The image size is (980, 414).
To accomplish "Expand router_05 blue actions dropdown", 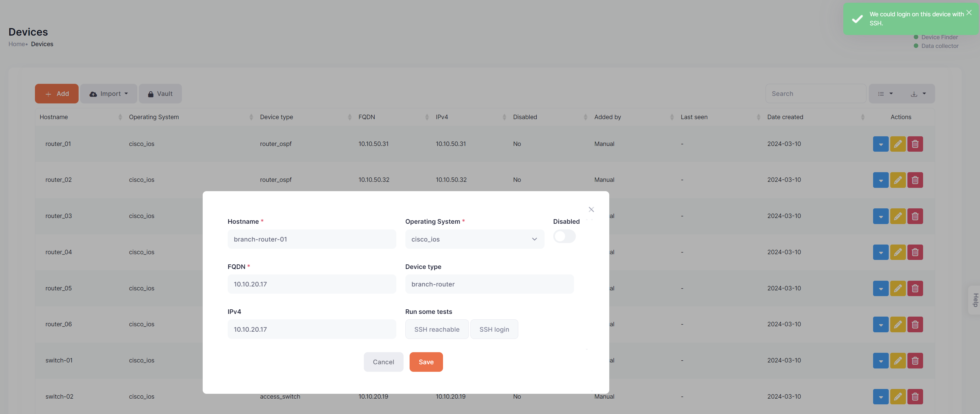I will point(880,288).
